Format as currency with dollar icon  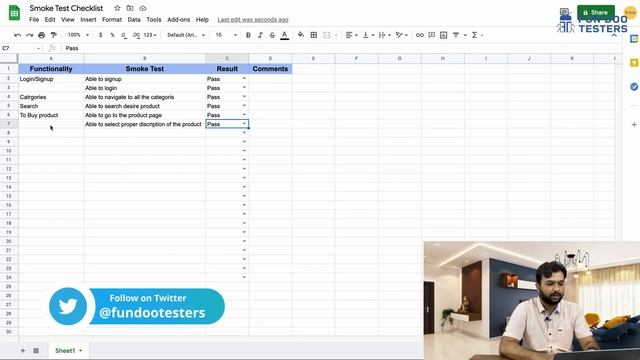100,36
